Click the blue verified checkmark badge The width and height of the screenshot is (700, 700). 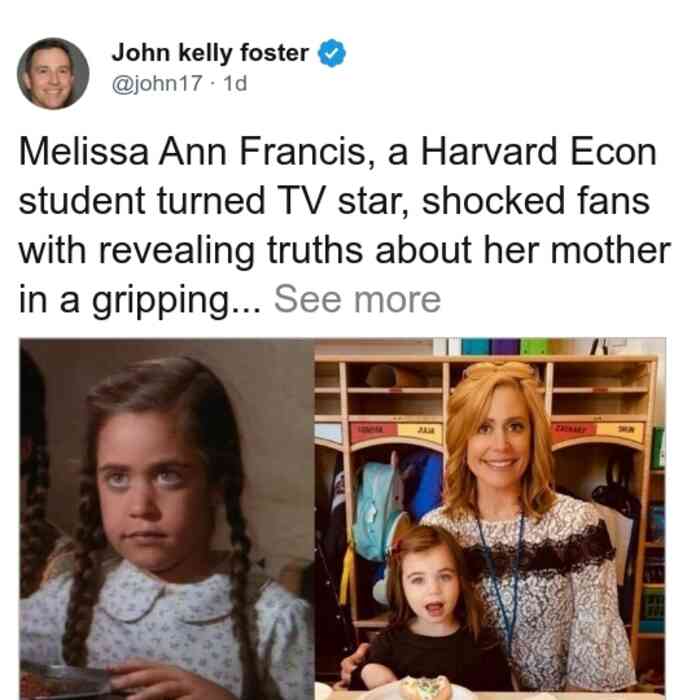[x=331, y=53]
